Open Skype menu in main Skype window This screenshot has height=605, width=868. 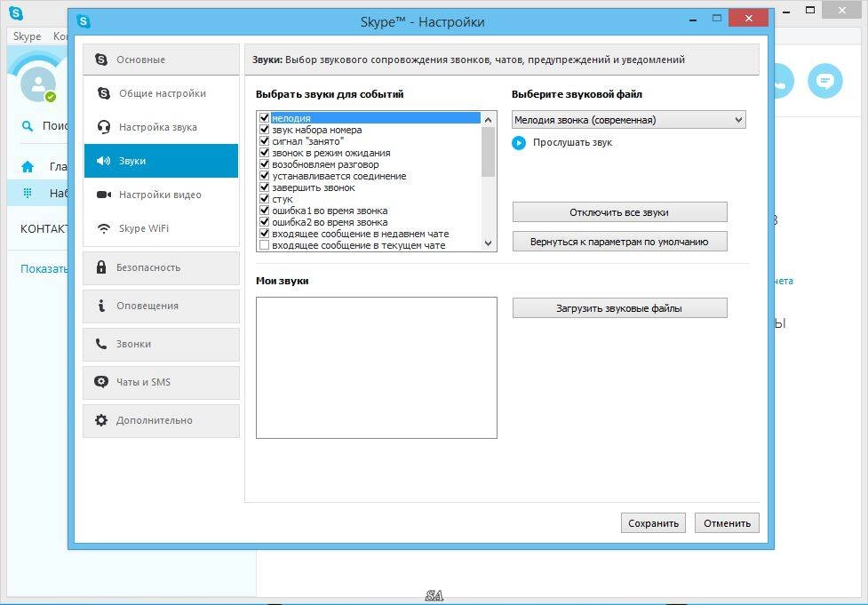[x=28, y=36]
